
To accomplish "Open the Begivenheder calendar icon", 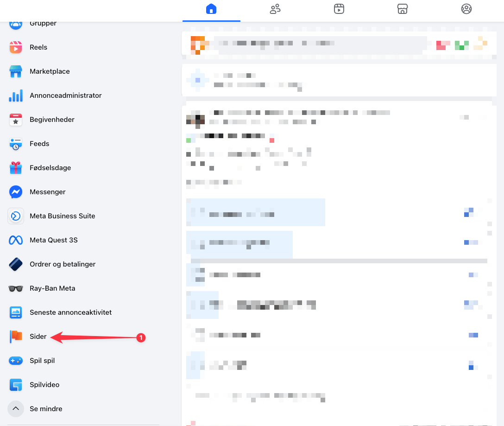I will [15, 120].
